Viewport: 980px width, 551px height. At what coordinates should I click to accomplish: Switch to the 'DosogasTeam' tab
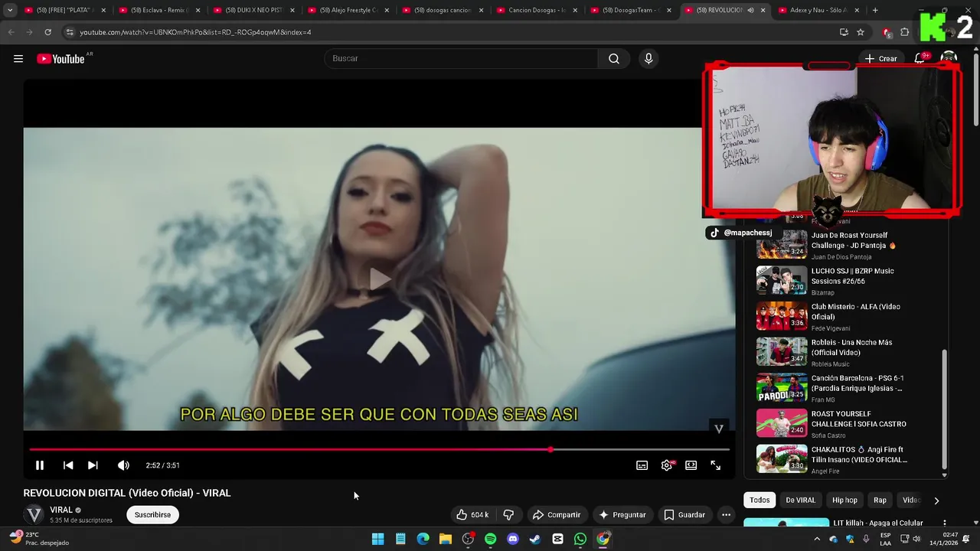632,10
